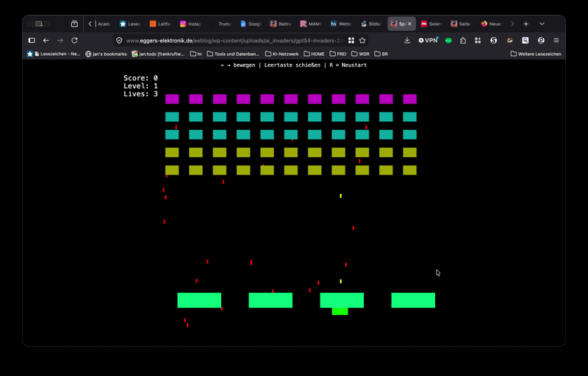Switch to the Acade tab
Image resolution: width=588 pixels, height=376 pixels.
pos(104,24)
